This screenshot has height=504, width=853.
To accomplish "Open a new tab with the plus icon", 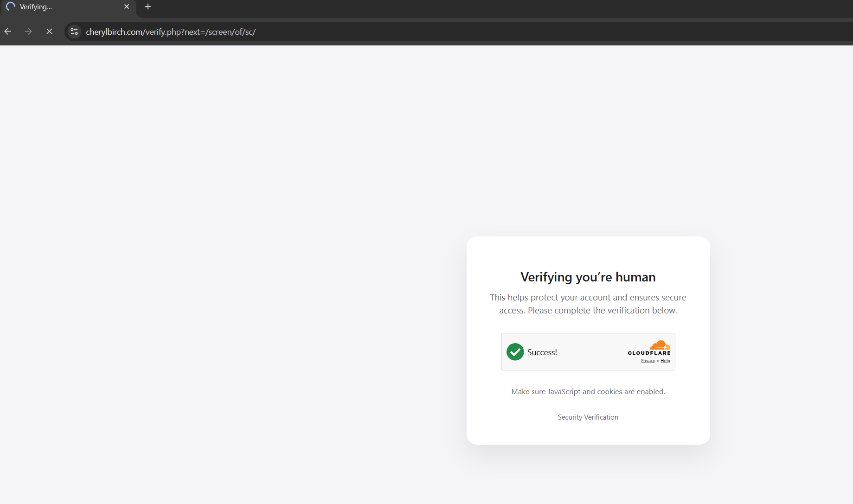I will [148, 6].
